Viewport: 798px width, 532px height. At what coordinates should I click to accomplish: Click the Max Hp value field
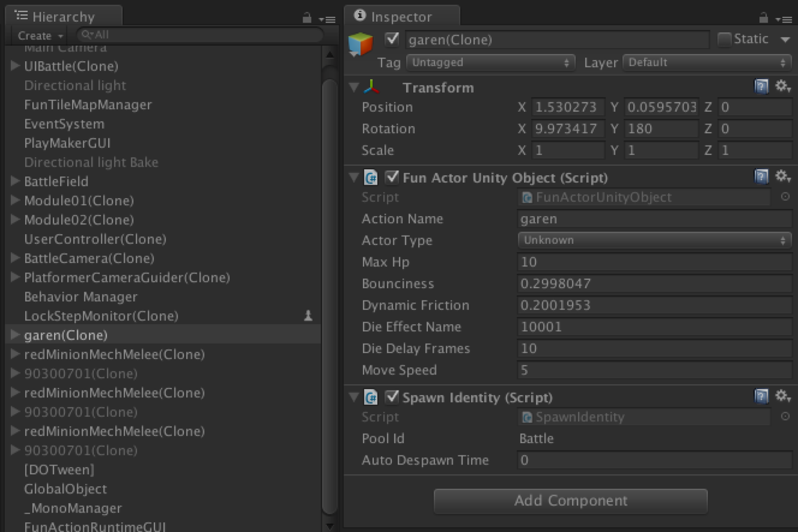(654, 262)
